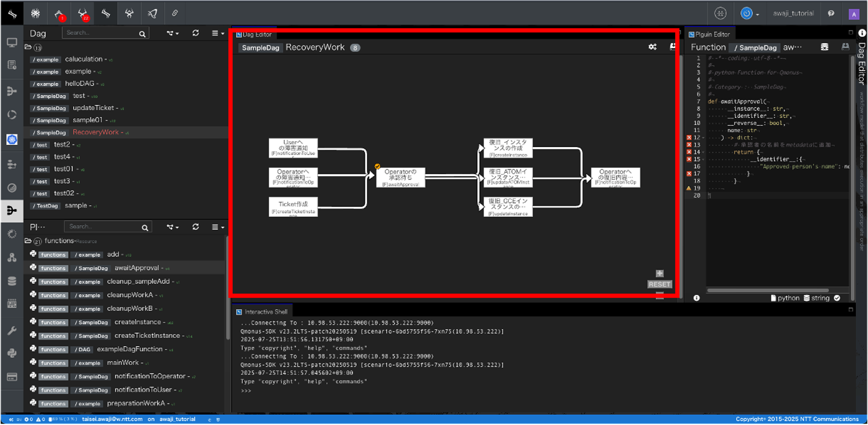
Task: Click the info icon below code editor
Action: tap(697, 298)
